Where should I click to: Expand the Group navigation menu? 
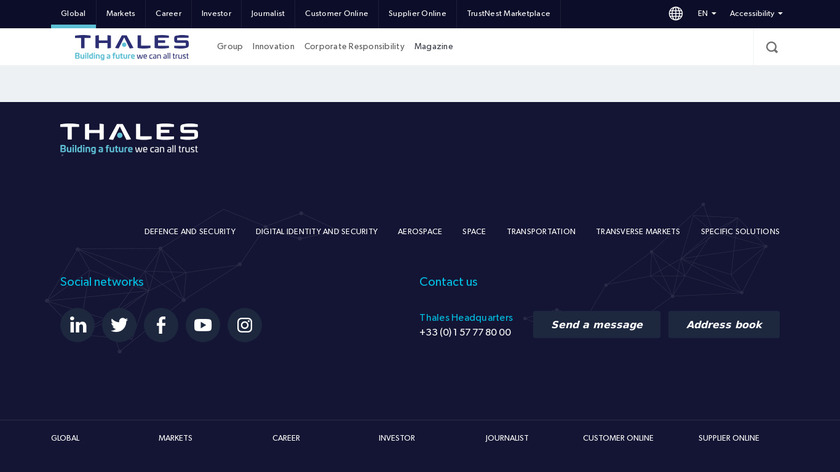pos(230,47)
